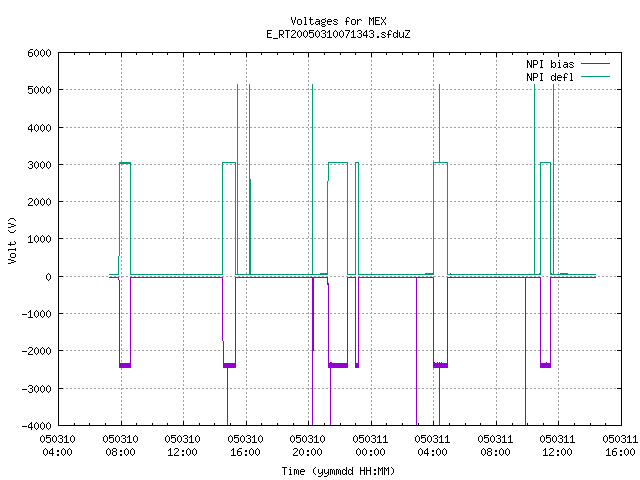This screenshot has width=640, height=480.
Task: Click the x-axis tick label '050310 20:00'
Action: point(307,446)
